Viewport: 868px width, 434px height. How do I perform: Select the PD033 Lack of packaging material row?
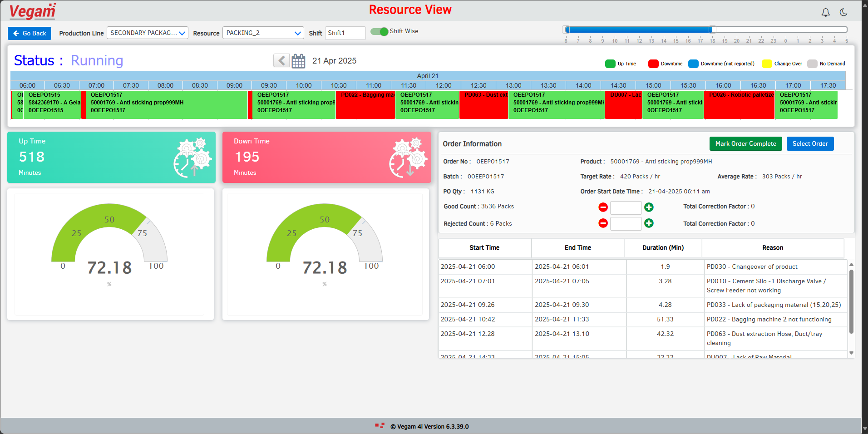point(643,305)
